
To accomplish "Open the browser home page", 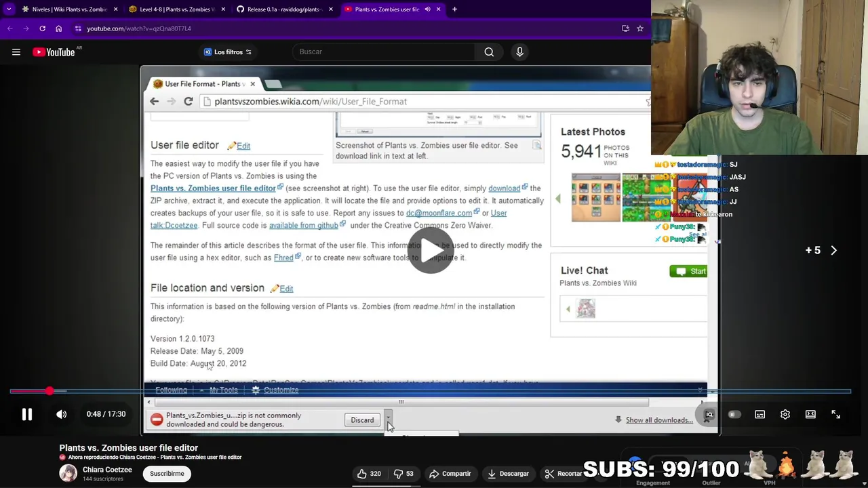I will coord(58,28).
